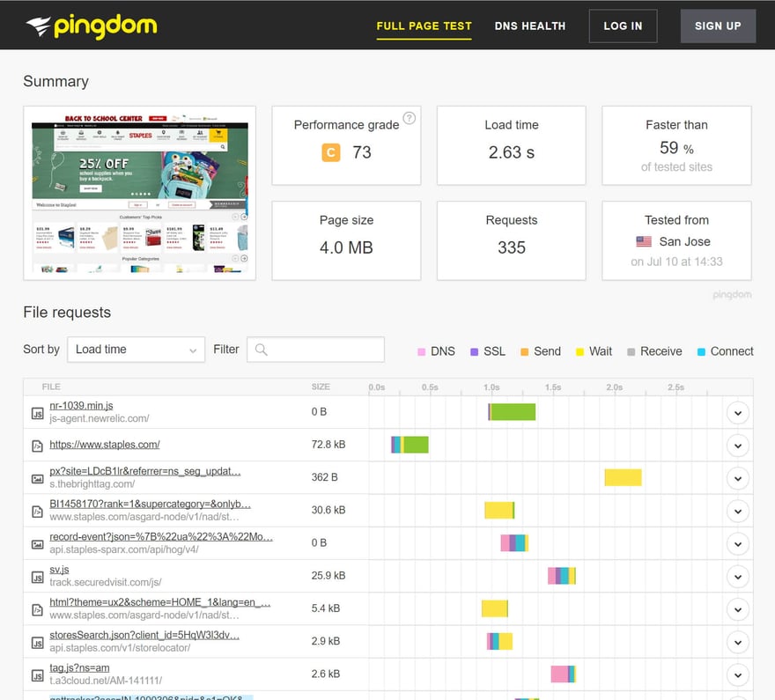Click the JS file icon for sv.js
The height and width of the screenshot is (700, 775).
[x=38, y=577]
